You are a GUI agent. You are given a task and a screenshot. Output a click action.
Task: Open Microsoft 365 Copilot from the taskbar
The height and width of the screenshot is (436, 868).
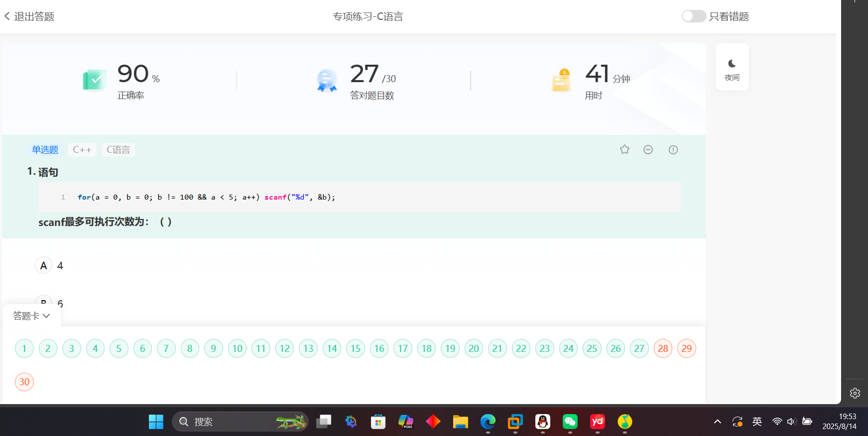pos(406,422)
